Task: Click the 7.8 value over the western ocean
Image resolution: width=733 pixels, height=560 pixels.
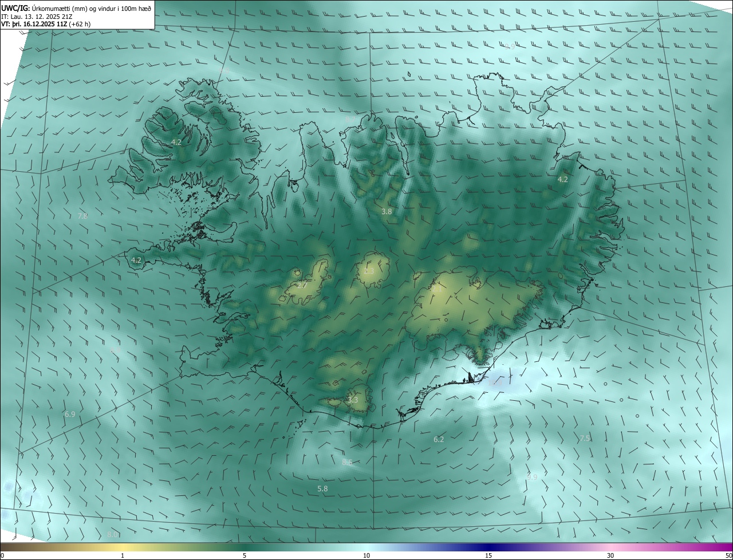Action: 82,216
